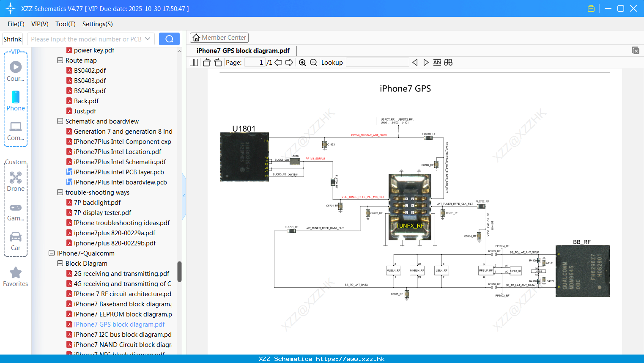This screenshot has height=363, width=644.
Task: Open Back.pdf in Route map
Action: [86, 101]
